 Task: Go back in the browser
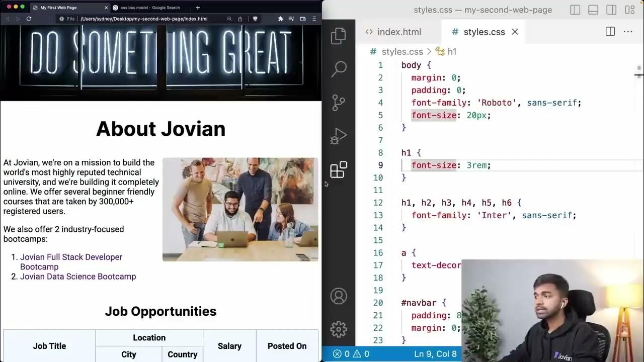tap(8, 19)
